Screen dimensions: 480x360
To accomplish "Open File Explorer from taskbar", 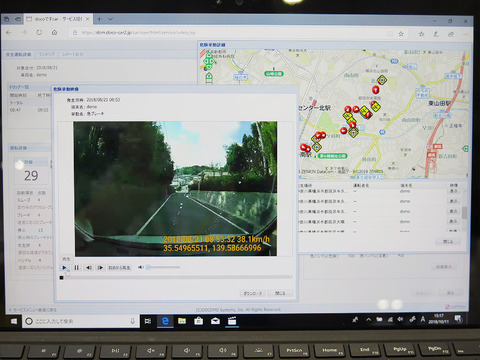I will click(x=182, y=321).
